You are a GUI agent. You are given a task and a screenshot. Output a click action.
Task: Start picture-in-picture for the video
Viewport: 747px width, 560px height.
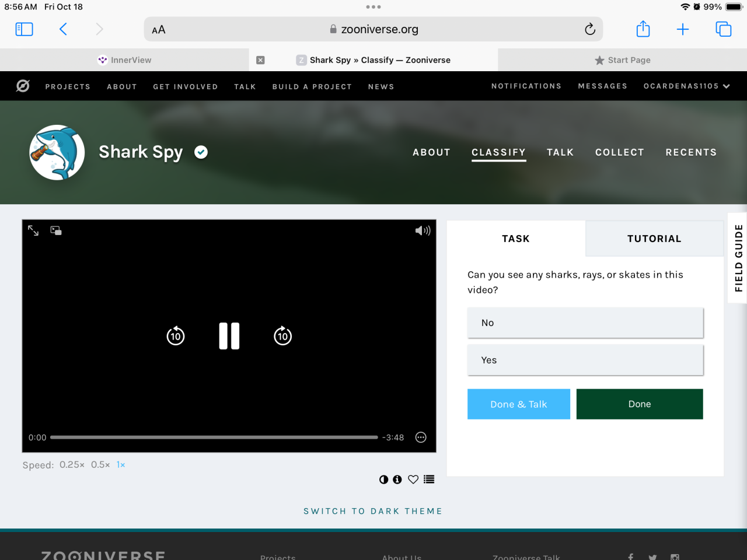click(x=56, y=230)
